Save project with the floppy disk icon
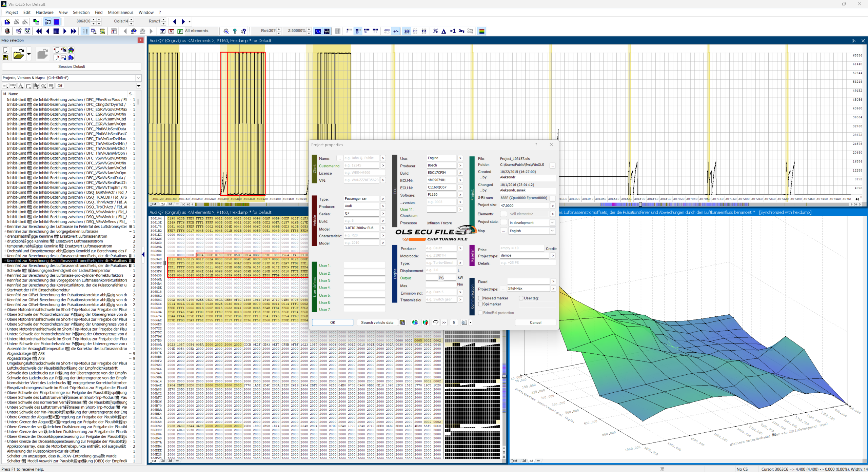The image size is (868, 472). 5,58
